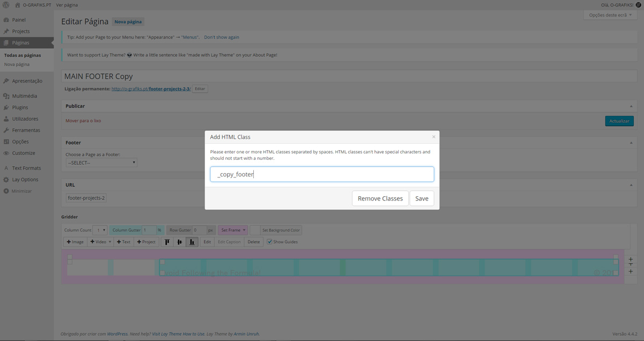Toggle the Show Guides checkbox

click(x=270, y=242)
